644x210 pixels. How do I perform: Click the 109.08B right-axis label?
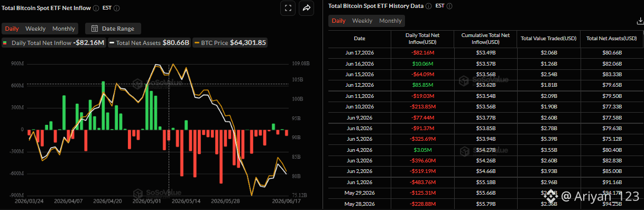300,63
